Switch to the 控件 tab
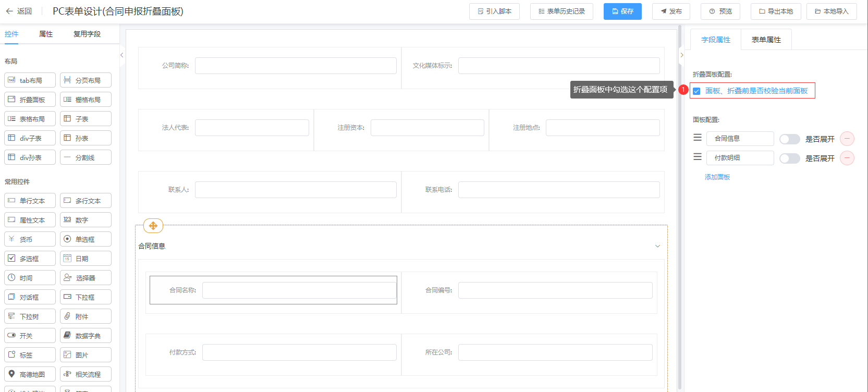The height and width of the screenshot is (392, 868). coord(11,34)
